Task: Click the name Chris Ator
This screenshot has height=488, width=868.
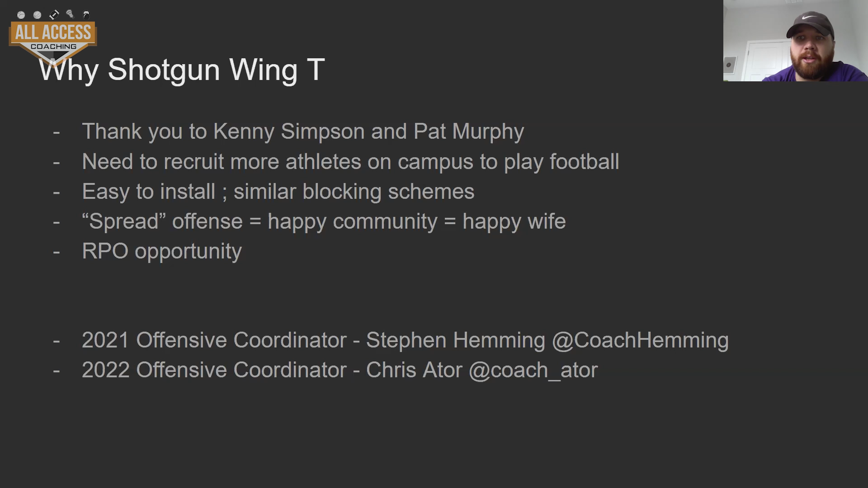Action: pyautogui.click(x=414, y=370)
